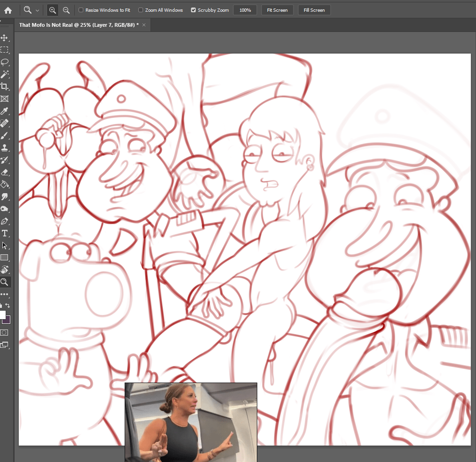Image resolution: width=476 pixels, height=462 pixels.
Task: Go to the Home screen icon
Action: tap(8, 10)
